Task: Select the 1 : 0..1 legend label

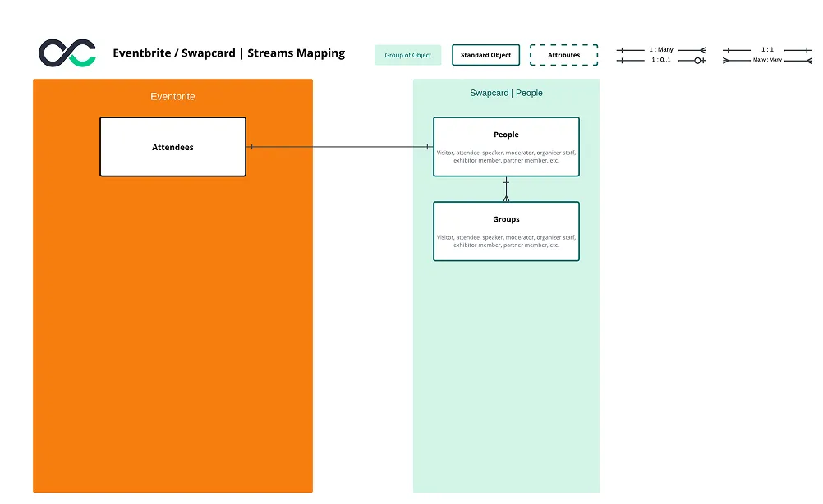Action: (661, 60)
